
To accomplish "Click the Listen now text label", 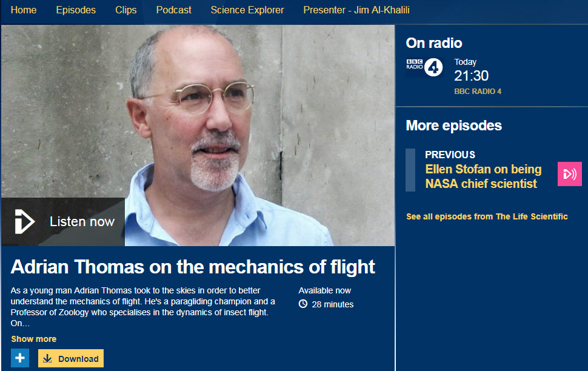I will 82,222.
